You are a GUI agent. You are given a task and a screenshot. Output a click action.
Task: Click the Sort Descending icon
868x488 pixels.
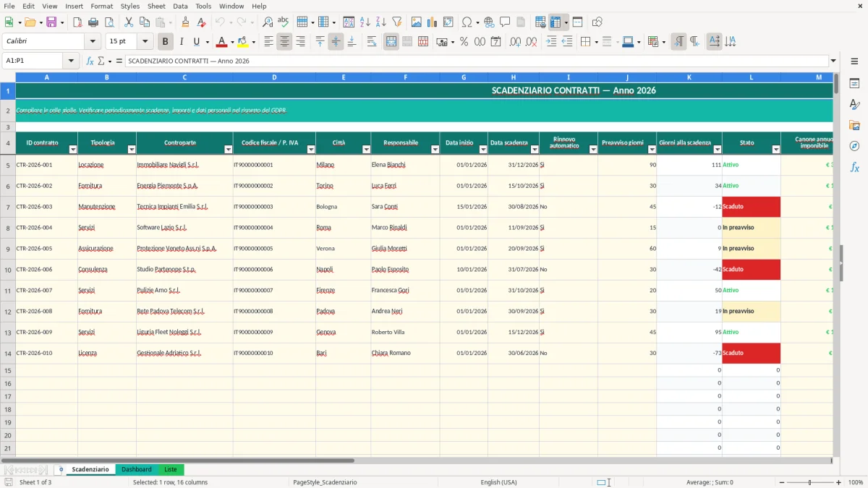click(381, 22)
